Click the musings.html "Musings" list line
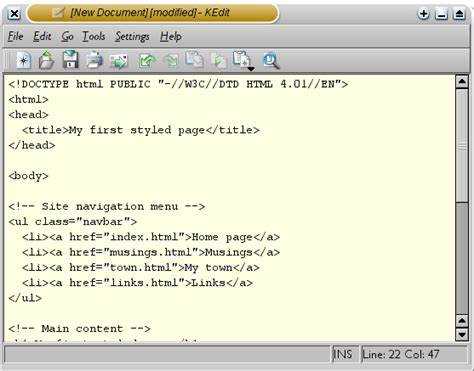This screenshot has width=474, height=371. [151, 252]
